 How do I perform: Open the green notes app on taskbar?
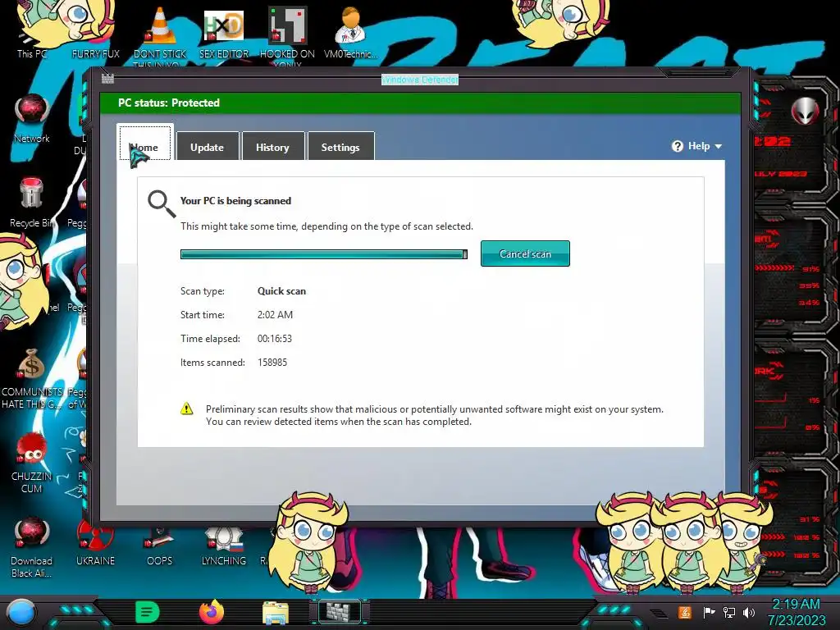point(148,612)
